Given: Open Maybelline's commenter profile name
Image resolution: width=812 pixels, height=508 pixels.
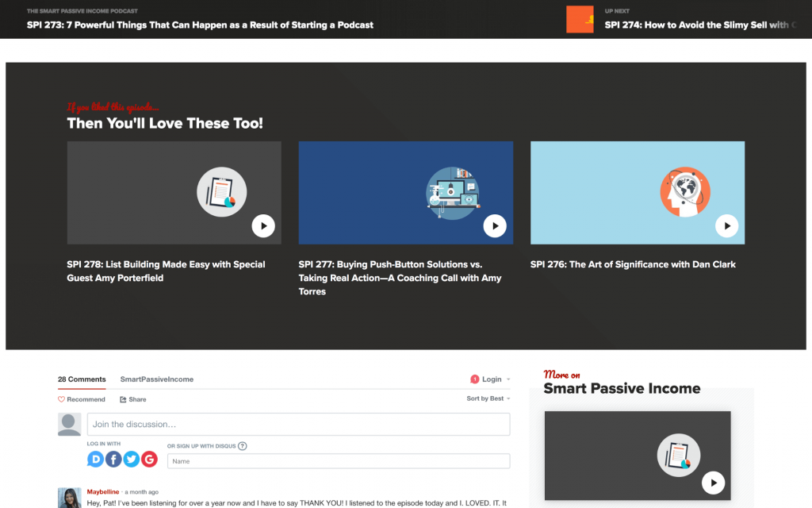Looking at the screenshot, I should [x=103, y=492].
